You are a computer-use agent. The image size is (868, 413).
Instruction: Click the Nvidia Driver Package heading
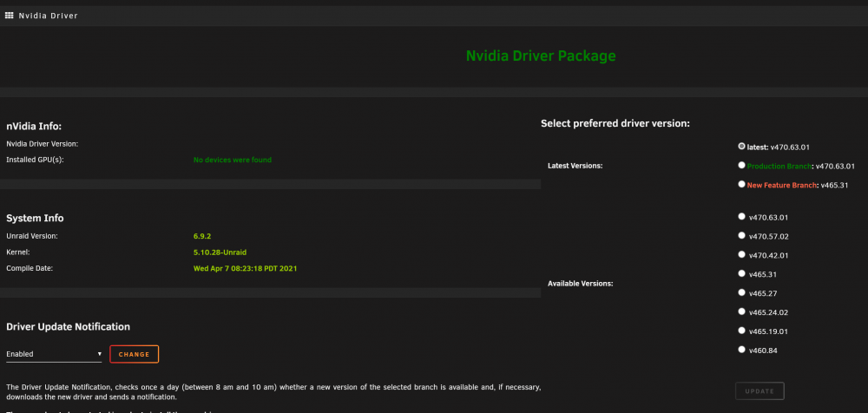click(x=540, y=56)
